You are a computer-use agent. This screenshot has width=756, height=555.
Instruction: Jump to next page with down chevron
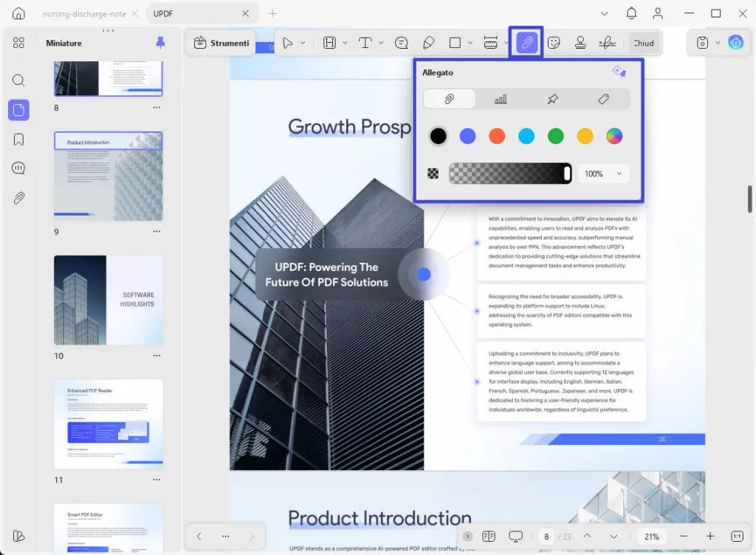(614, 536)
